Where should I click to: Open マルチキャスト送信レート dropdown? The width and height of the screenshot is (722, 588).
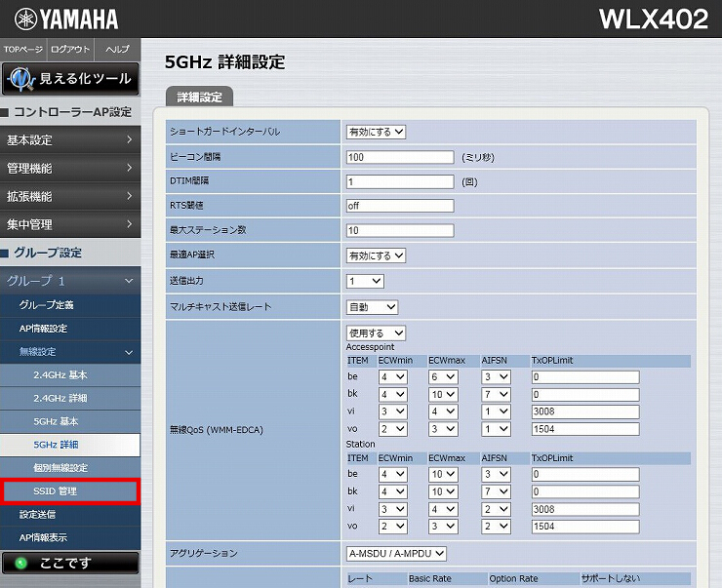(x=372, y=307)
